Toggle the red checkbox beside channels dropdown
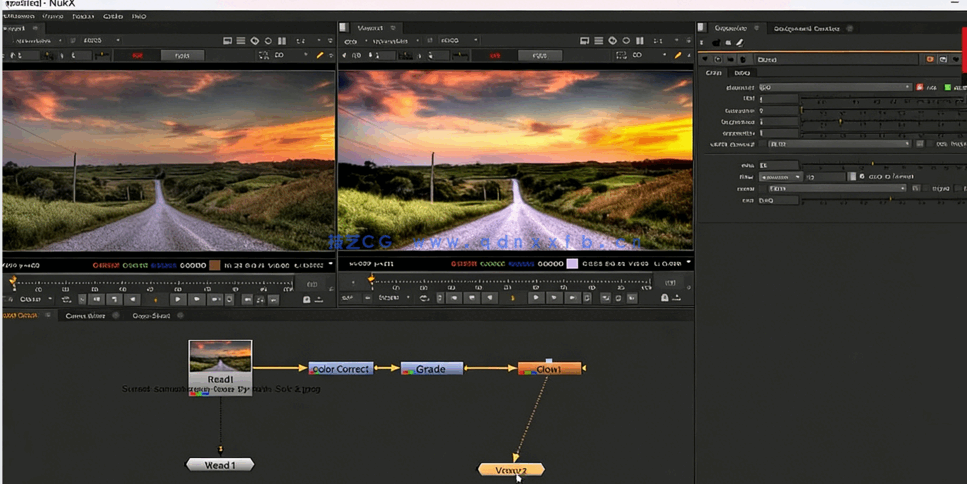Viewport: 967px width, 484px height. pyautogui.click(x=920, y=88)
